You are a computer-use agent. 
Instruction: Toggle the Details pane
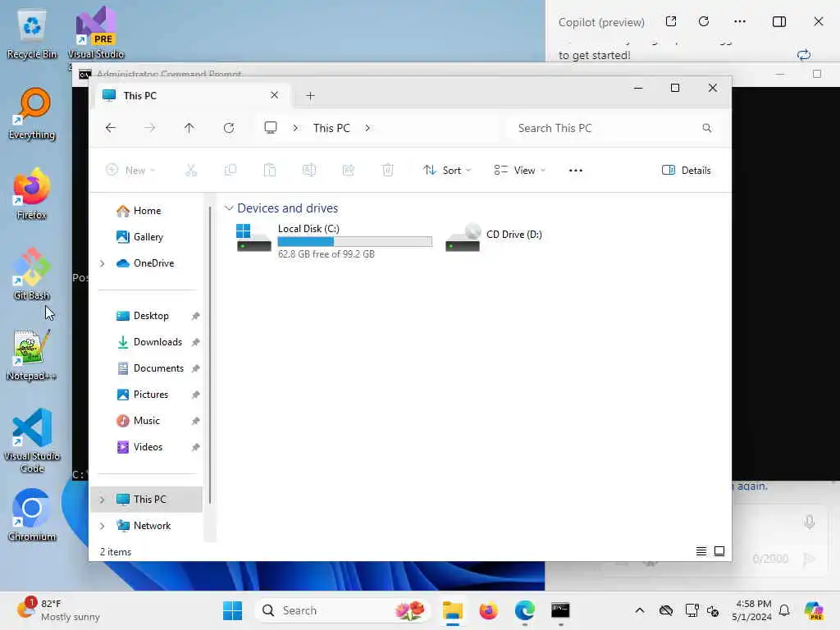pyautogui.click(x=687, y=171)
